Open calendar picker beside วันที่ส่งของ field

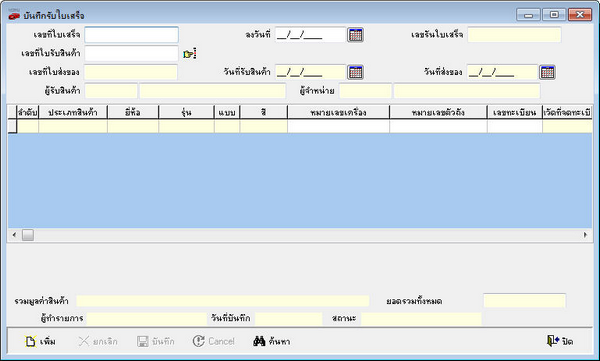tap(547, 72)
